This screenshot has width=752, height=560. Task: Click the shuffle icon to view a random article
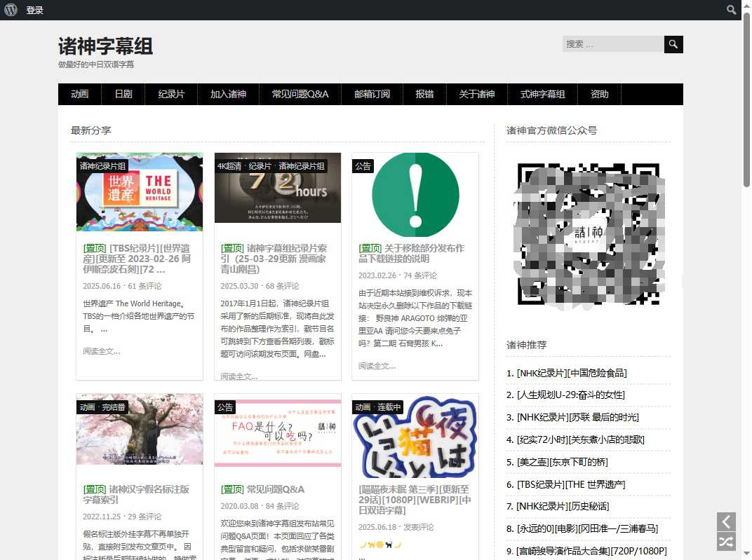726,541
